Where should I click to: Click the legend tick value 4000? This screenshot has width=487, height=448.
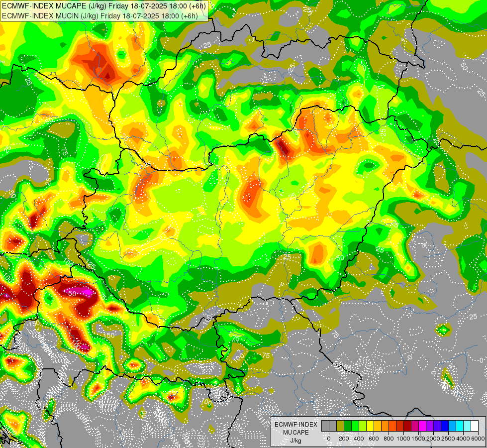click(x=463, y=439)
